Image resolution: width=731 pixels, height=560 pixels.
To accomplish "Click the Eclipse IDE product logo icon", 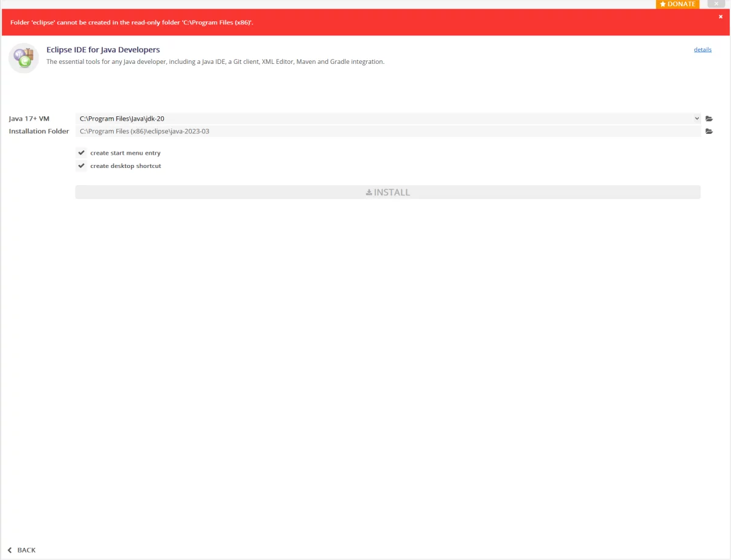I will [24, 58].
